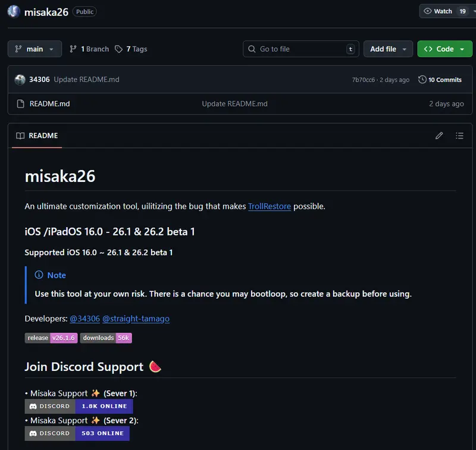
Task: Expand the green Code dropdown
Action: pyautogui.click(x=444, y=49)
